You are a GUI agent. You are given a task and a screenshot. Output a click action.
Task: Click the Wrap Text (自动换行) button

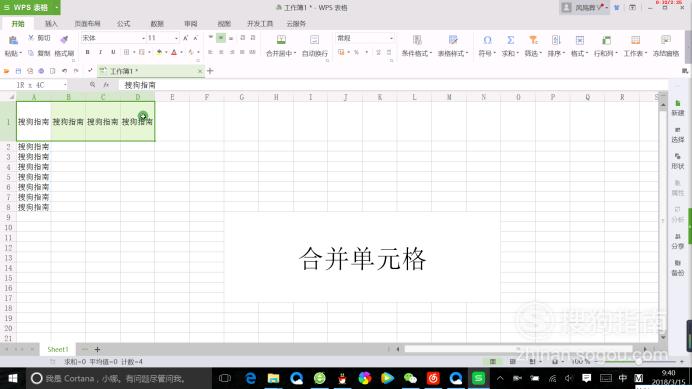pos(315,46)
